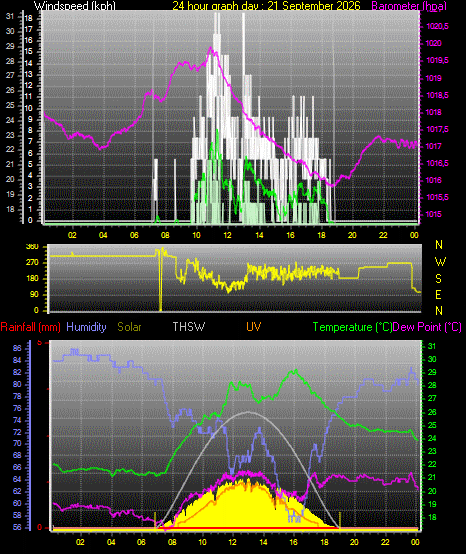Click '20' hour label under the humidity chart
Image resolution: width=466 pixels, height=554 pixels.
[x=354, y=542]
